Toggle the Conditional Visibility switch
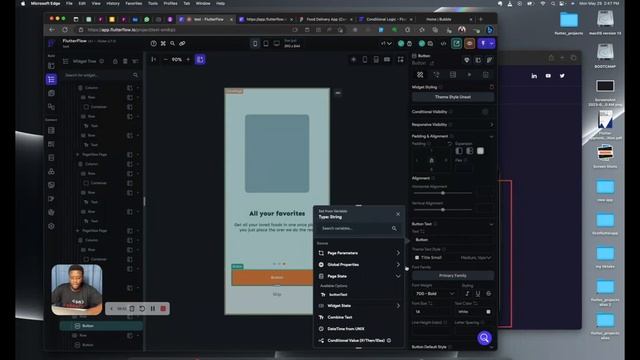This screenshot has height=360, width=640. [x=485, y=112]
